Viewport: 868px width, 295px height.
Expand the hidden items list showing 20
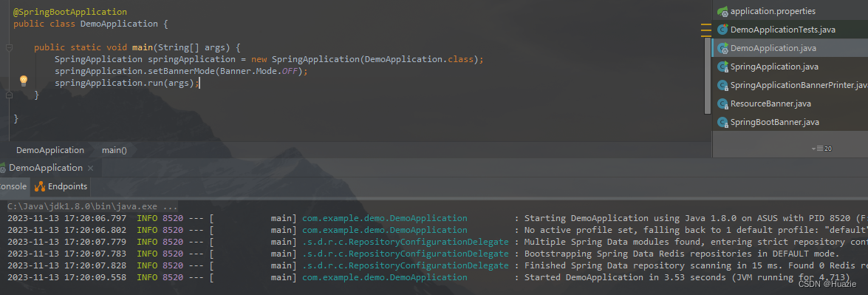pyautogui.click(x=822, y=149)
